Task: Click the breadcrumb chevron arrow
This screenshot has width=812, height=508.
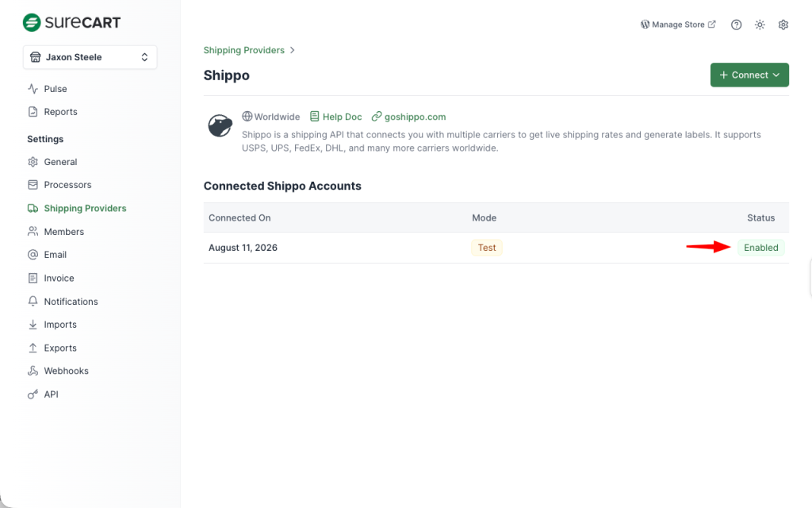Action: 292,50
